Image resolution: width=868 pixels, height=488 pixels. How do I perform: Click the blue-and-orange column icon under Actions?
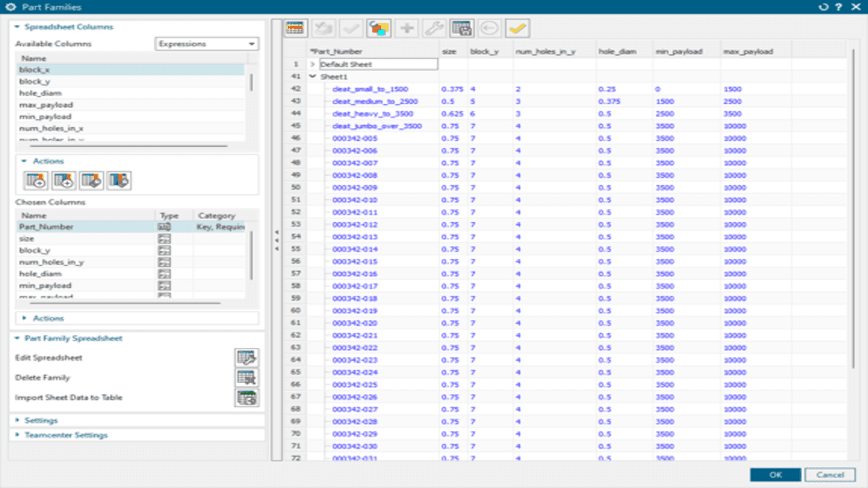119,181
